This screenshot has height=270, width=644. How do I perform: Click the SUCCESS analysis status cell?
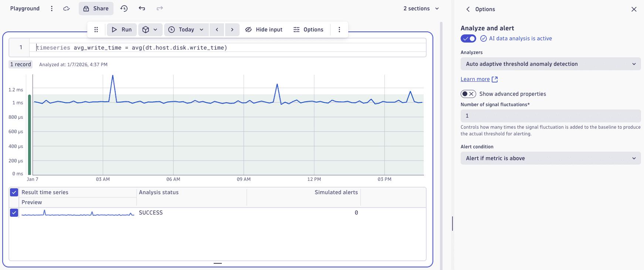pyautogui.click(x=151, y=213)
